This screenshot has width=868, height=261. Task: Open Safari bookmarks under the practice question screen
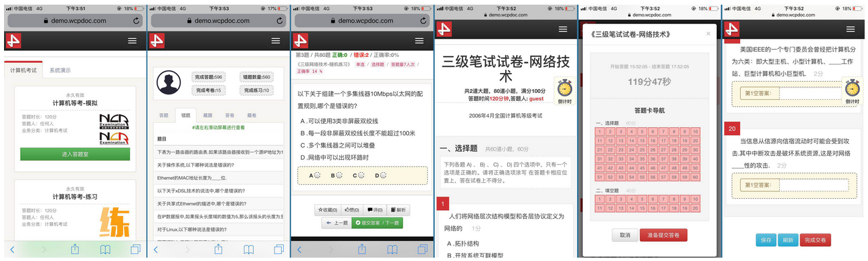392,249
